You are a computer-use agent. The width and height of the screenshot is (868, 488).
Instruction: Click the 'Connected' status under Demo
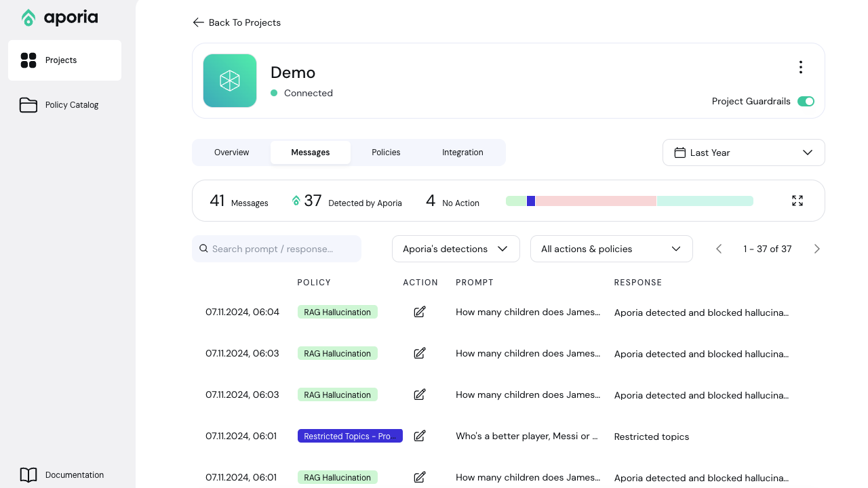302,94
